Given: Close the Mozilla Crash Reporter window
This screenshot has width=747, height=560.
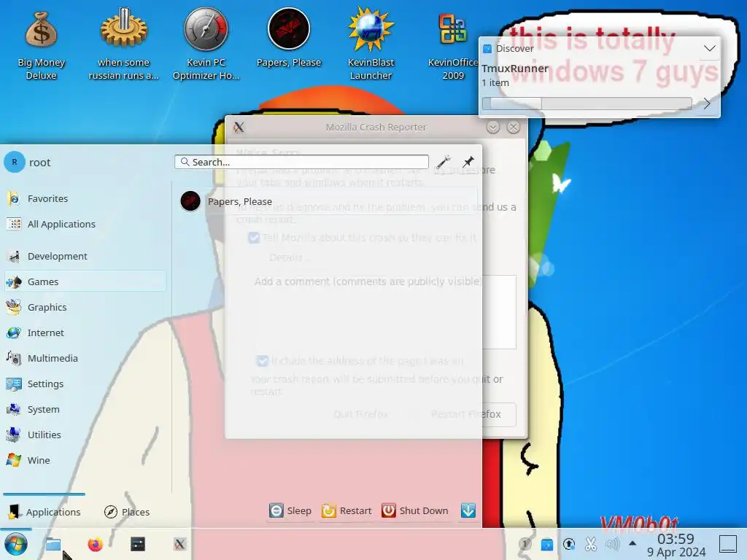Looking at the screenshot, I should click(x=513, y=127).
